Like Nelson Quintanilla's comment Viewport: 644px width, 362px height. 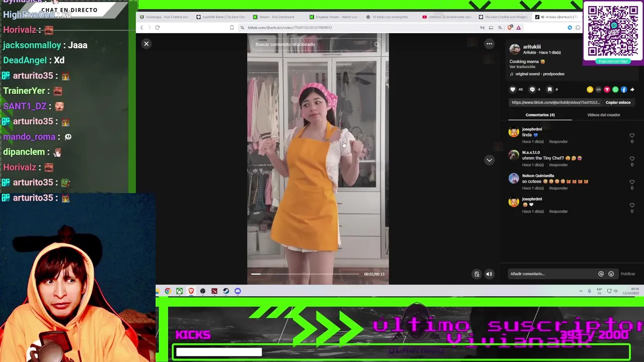click(x=632, y=182)
